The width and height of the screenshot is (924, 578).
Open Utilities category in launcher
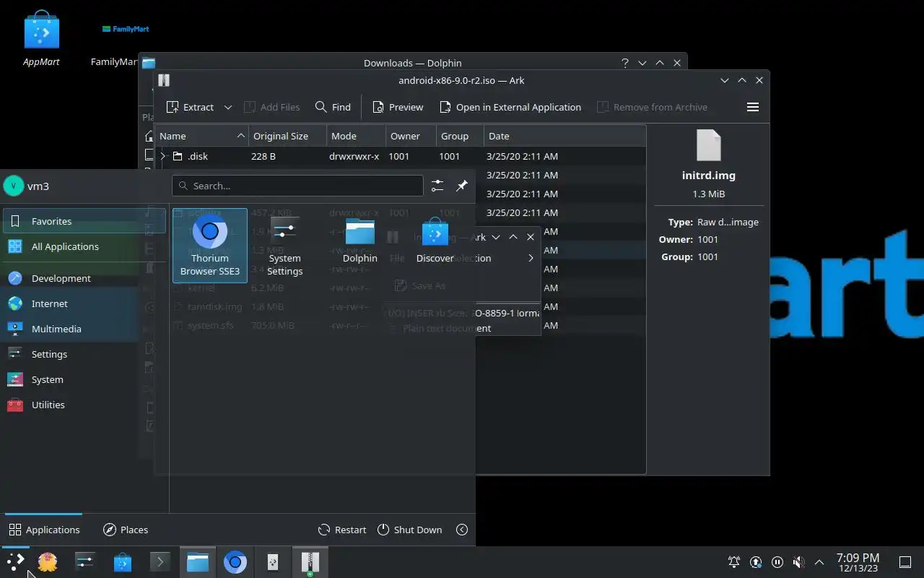pos(84,405)
